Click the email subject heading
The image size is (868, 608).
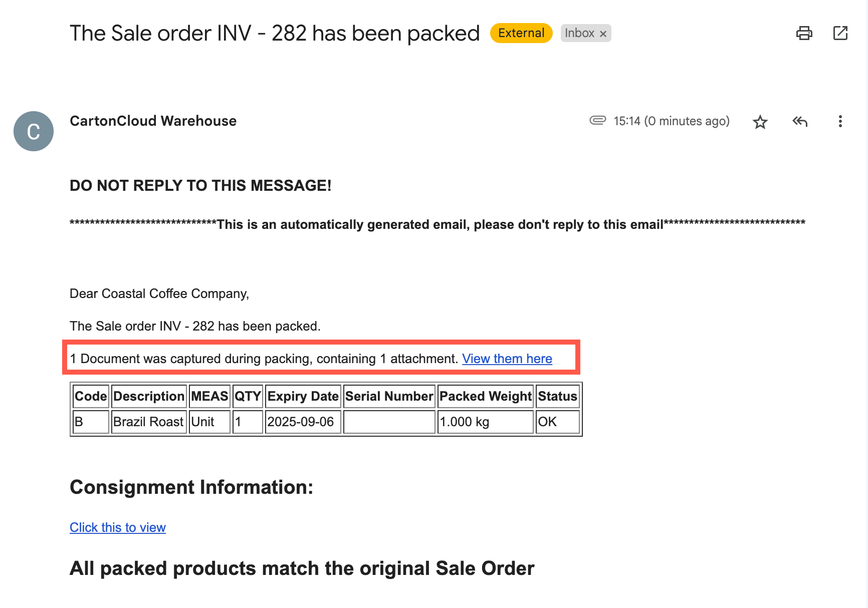275,34
